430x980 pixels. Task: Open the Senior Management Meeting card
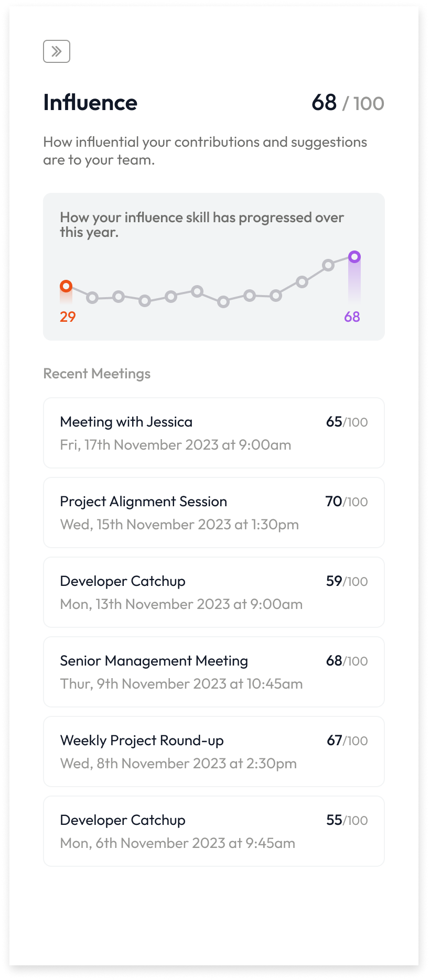click(x=213, y=672)
